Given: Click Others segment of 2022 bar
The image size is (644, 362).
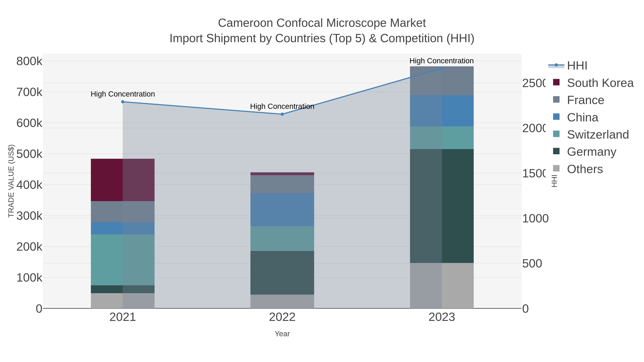Looking at the screenshot, I should click(282, 302).
